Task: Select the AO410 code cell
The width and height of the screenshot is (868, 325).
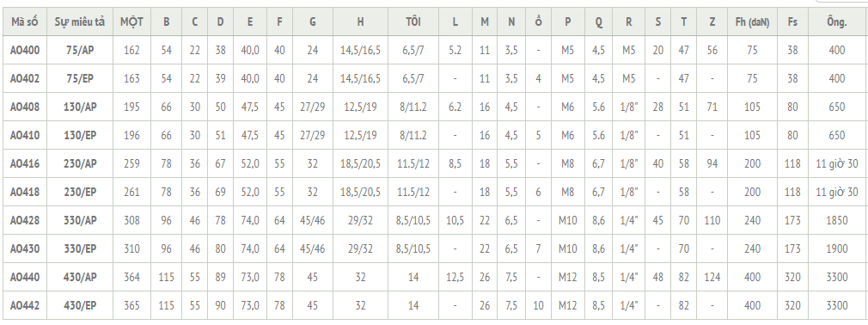Action: click(25, 135)
